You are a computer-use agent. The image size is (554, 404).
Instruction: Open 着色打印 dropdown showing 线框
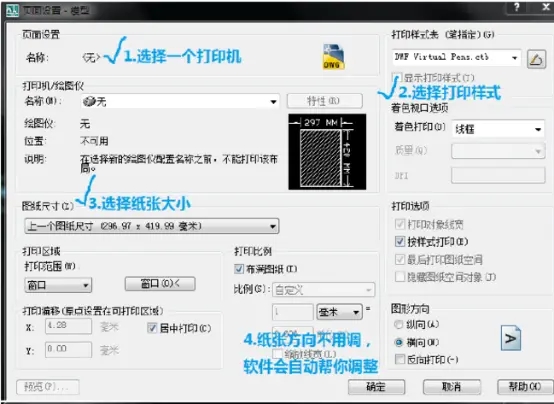(x=498, y=129)
